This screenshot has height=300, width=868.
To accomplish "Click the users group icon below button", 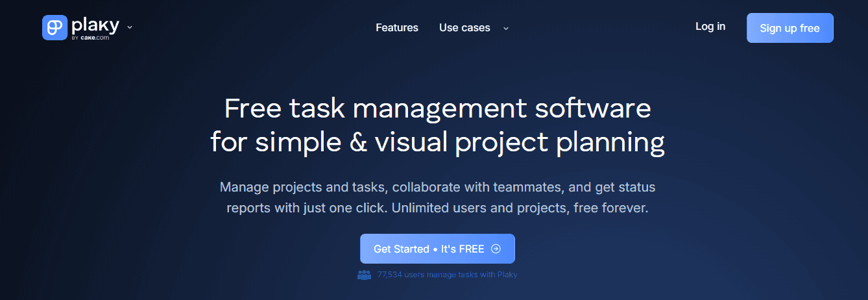I will [x=365, y=275].
